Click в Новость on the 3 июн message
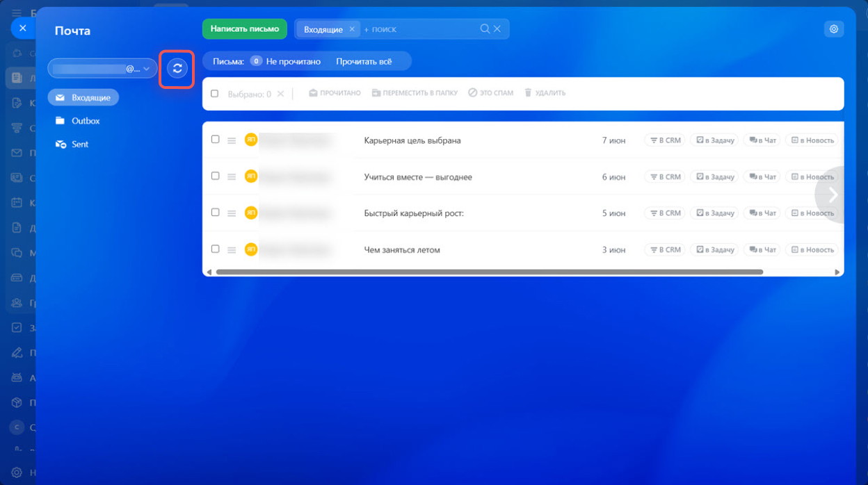This screenshot has width=868, height=485. coord(812,249)
